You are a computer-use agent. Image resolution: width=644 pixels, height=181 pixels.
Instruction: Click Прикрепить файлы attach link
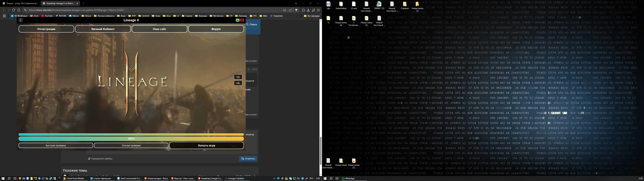(100, 159)
